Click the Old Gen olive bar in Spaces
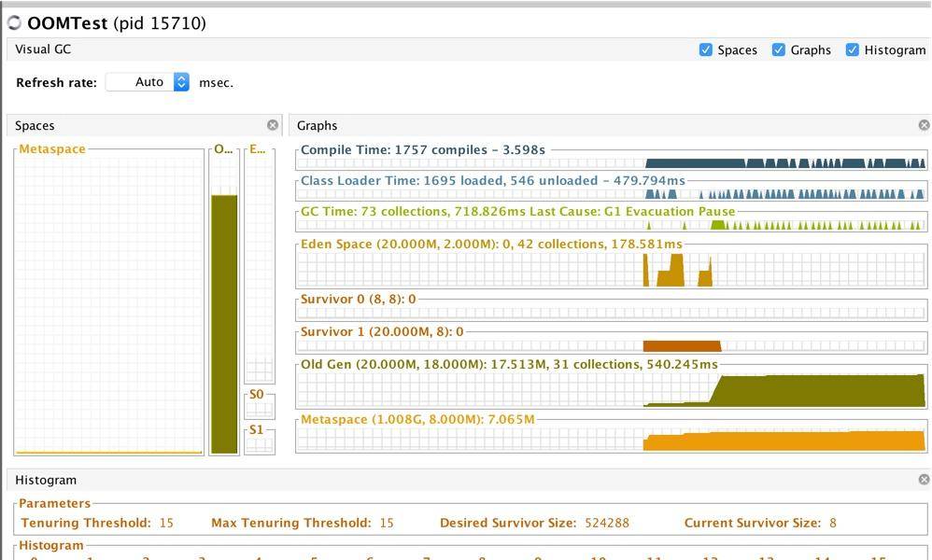The width and height of the screenshot is (932, 560). tap(224, 322)
